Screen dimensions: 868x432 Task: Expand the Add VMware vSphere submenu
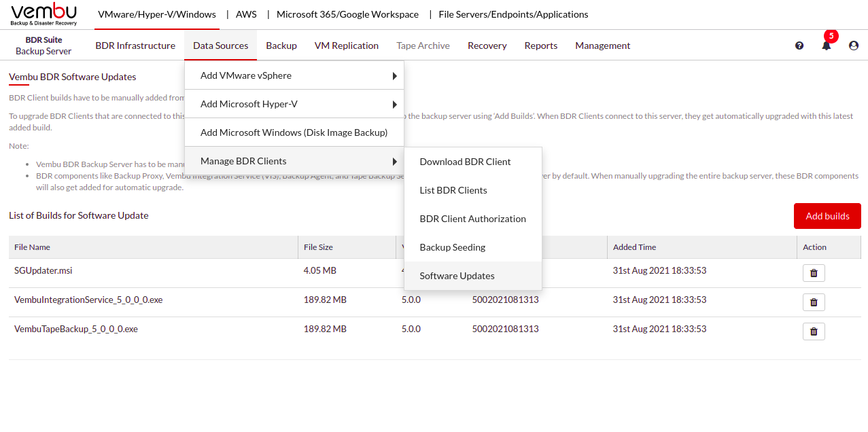pyautogui.click(x=294, y=75)
